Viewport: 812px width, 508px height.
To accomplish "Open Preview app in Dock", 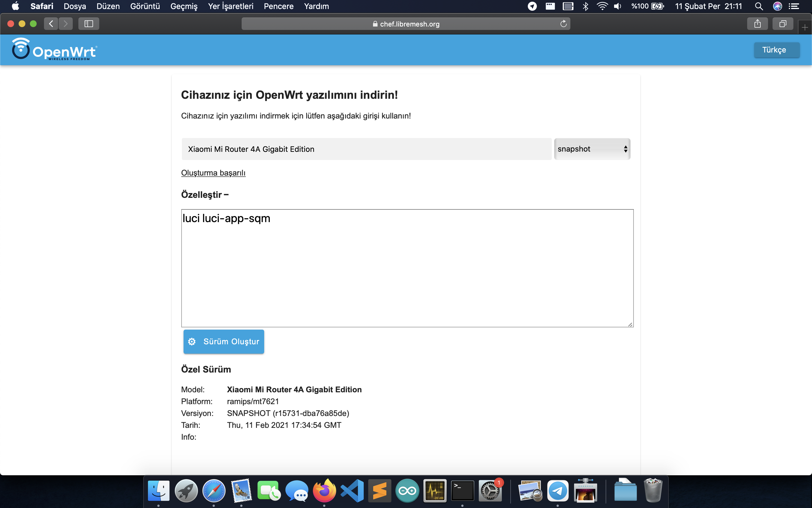I will [x=530, y=491].
